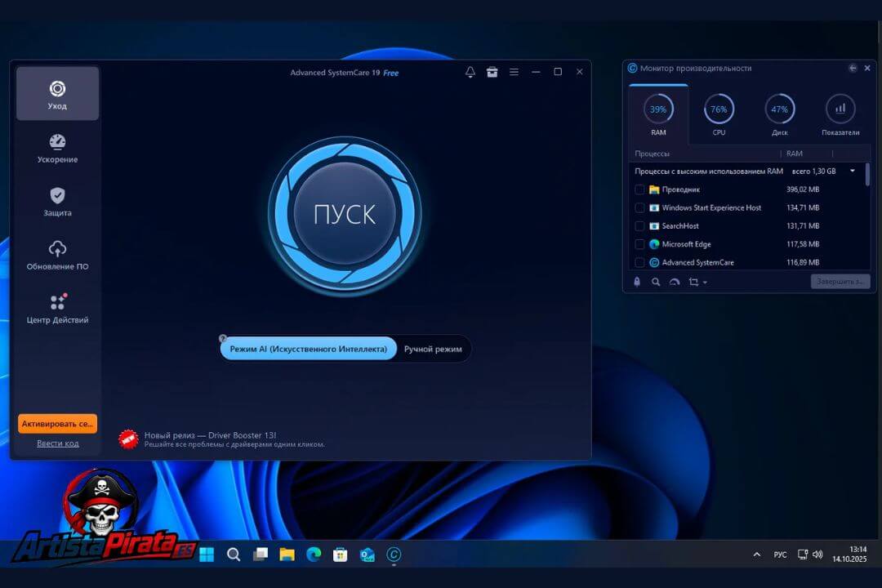Image resolution: width=882 pixels, height=588 pixels.
Task: Open notifications bell in Advanced SystemCare
Action: tap(470, 72)
